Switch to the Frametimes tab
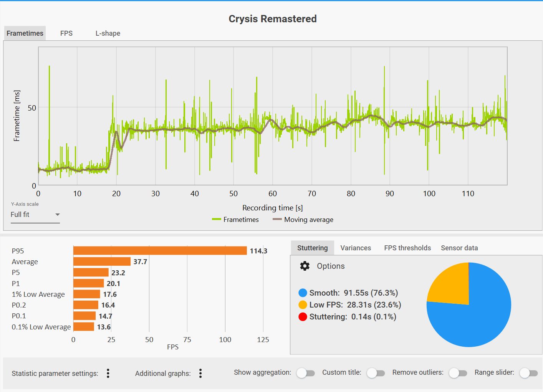This screenshot has width=543, height=392. [x=25, y=33]
